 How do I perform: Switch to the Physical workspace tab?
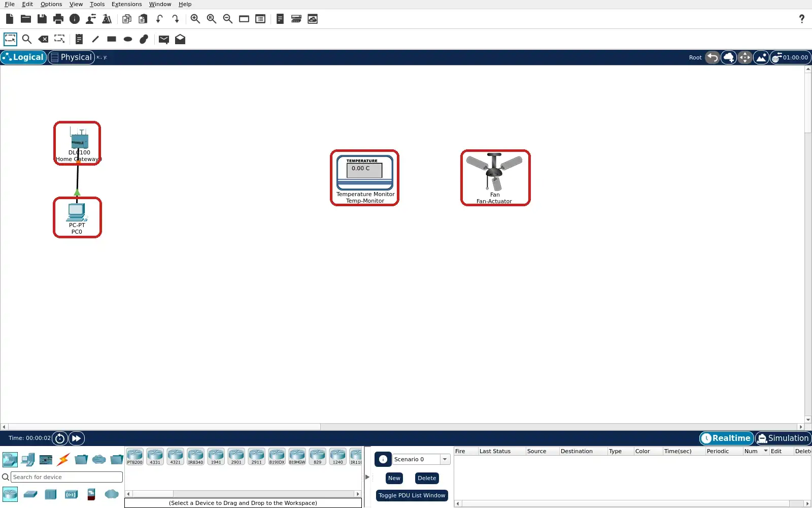72,57
